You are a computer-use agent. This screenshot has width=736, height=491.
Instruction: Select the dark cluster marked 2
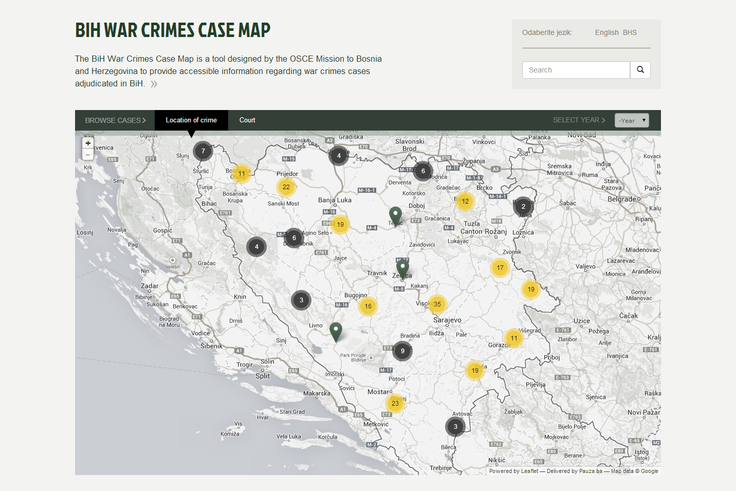point(523,207)
